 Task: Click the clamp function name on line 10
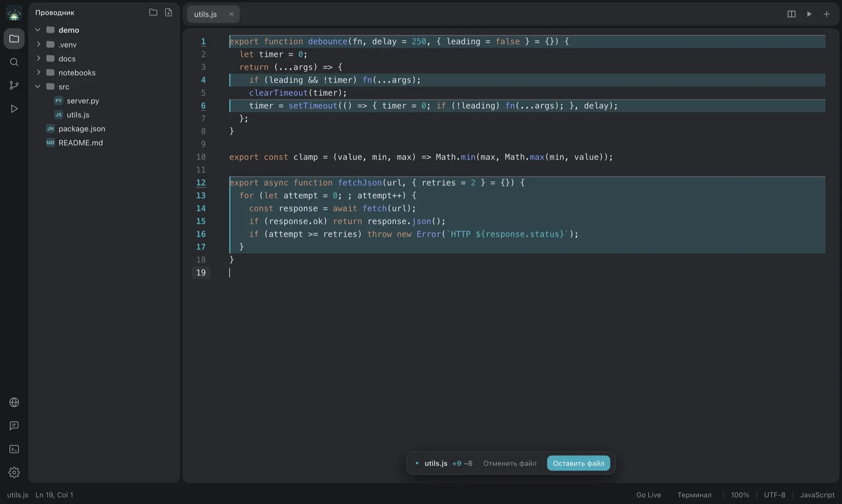(x=305, y=157)
